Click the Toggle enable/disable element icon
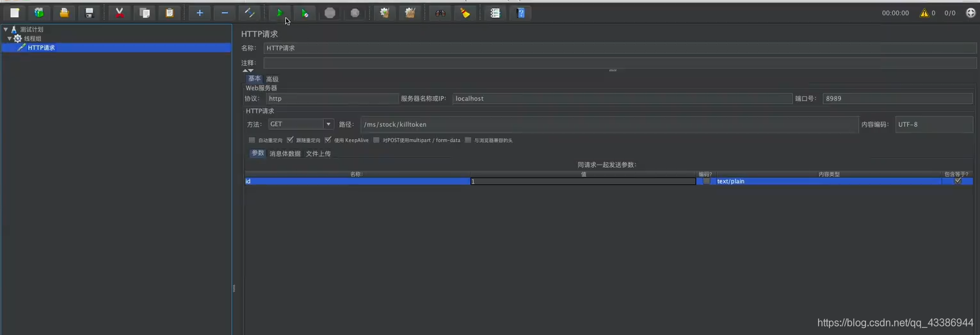The width and height of the screenshot is (980, 335). [249, 13]
